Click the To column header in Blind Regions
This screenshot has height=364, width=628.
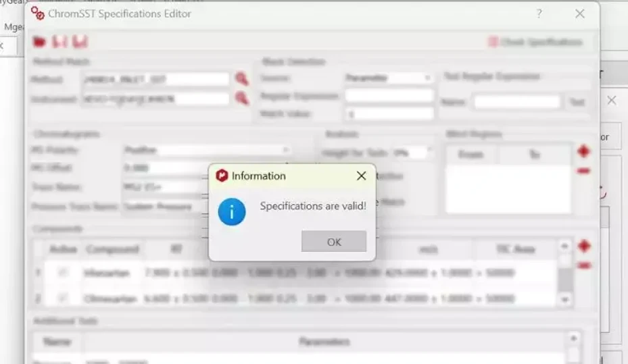534,155
